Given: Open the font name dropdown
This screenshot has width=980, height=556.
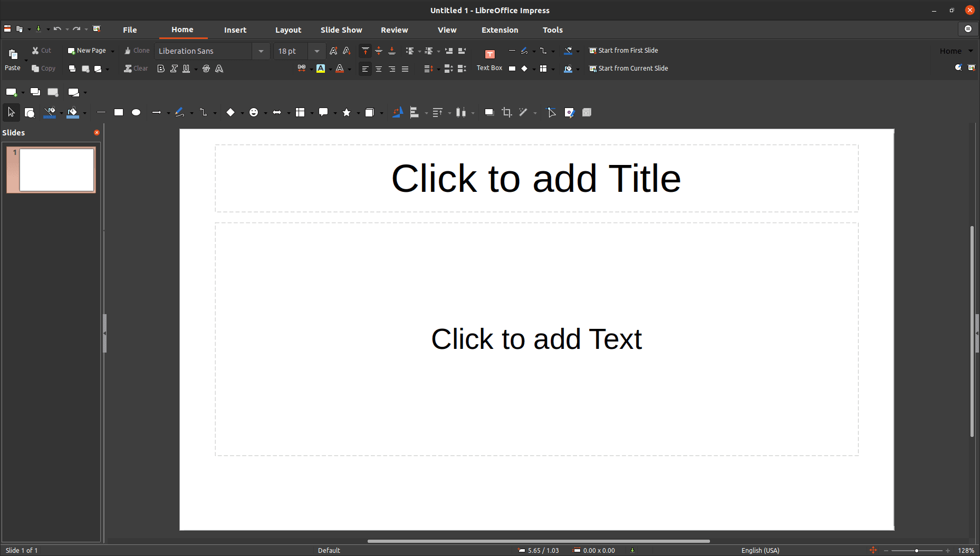Looking at the screenshot, I should [261, 51].
